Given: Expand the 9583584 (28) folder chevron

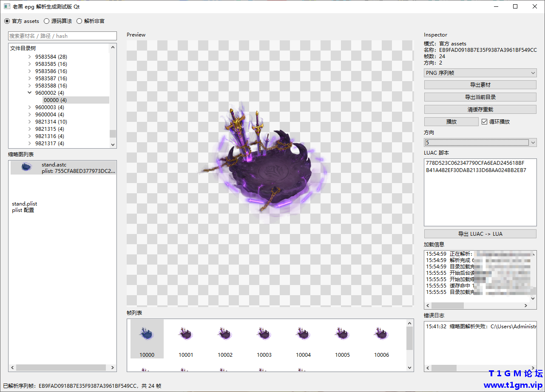Looking at the screenshot, I should click(x=29, y=57).
